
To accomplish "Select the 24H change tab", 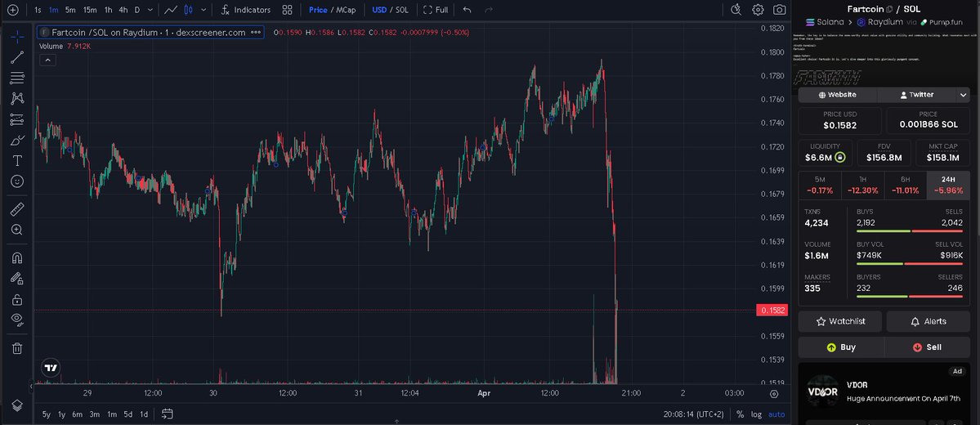I will [948, 185].
